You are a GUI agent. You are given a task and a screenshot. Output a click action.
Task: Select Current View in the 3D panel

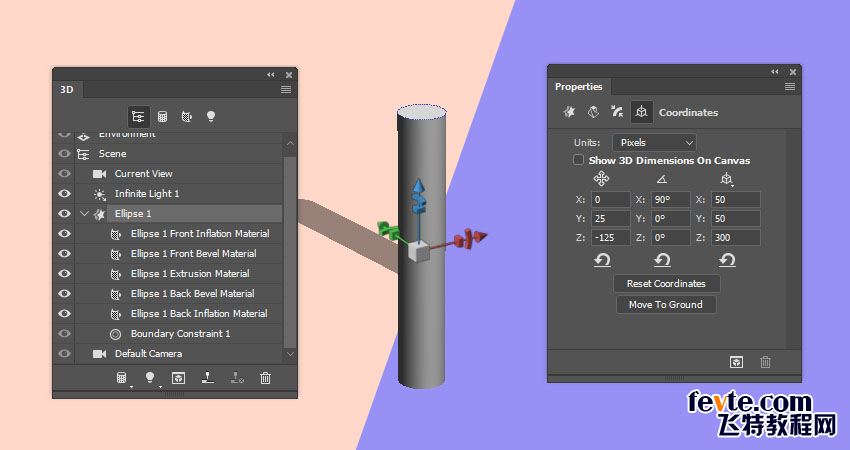144,173
